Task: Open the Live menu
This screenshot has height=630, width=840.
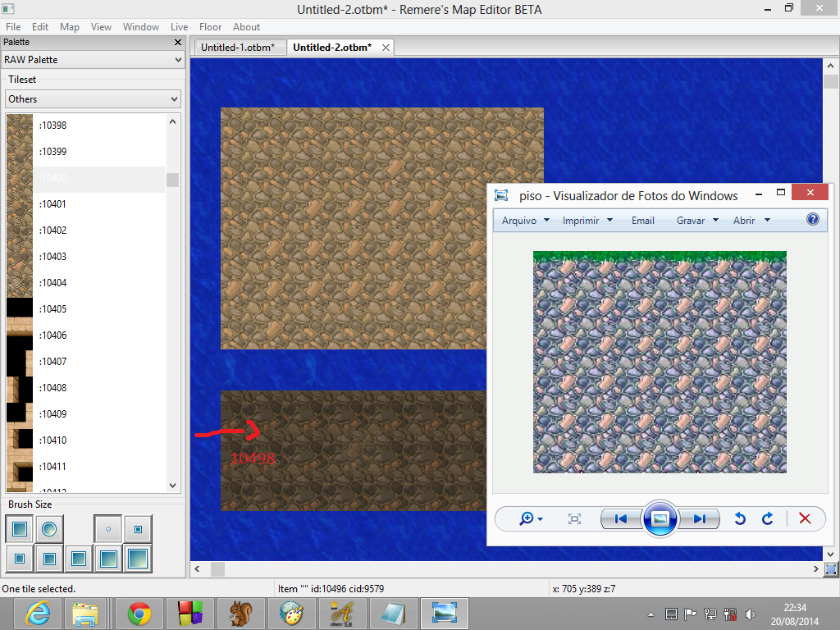Action: pyautogui.click(x=179, y=27)
